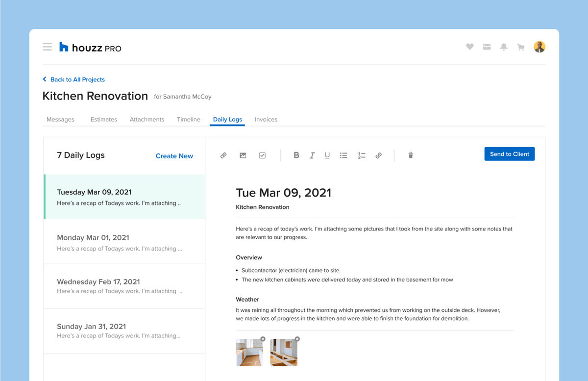Viewport: 588px width, 381px height.
Task: Open the hamburger navigation menu
Action: [x=47, y=47]
